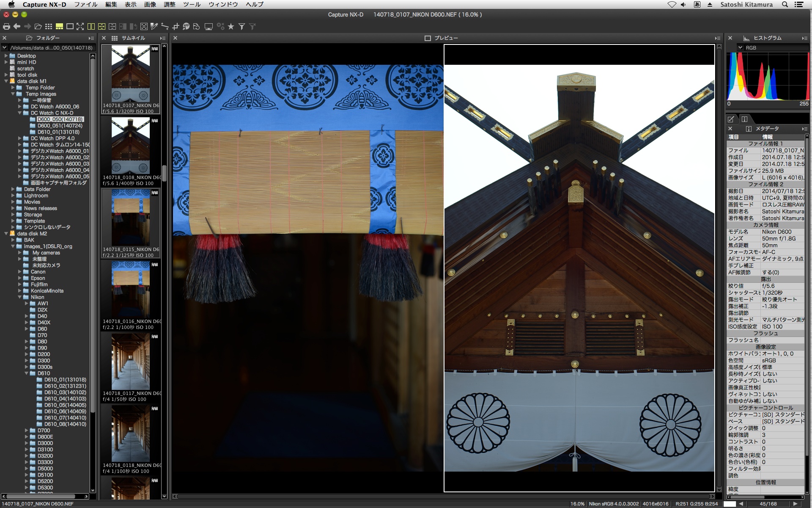Toggle thumbnail-with-preview layout (highlighted yellow)
The width and height of the screenshot is (812, 508).
coord(59,26)
